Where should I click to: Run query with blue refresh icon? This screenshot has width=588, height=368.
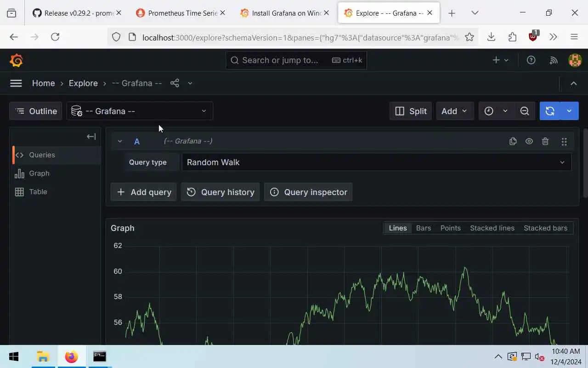550,111
